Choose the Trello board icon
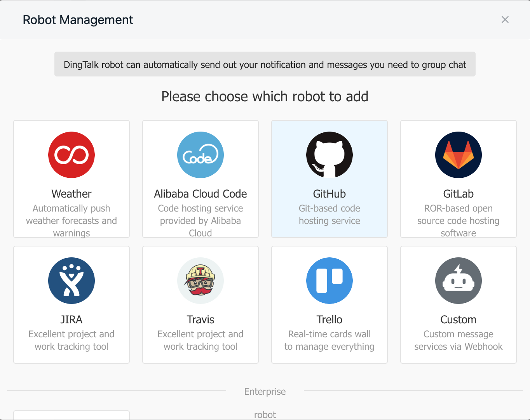This screenshot has width=530, height=420. (330, 281)
